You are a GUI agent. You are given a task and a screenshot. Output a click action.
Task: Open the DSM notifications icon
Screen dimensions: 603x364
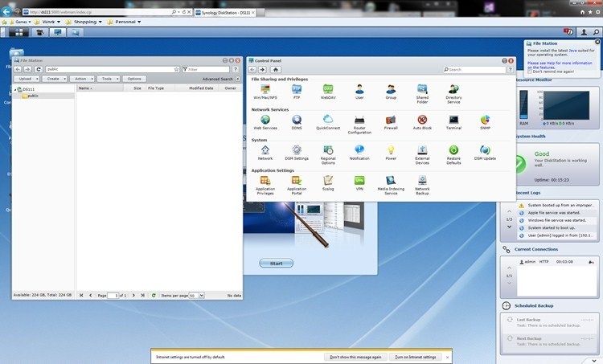568,32
